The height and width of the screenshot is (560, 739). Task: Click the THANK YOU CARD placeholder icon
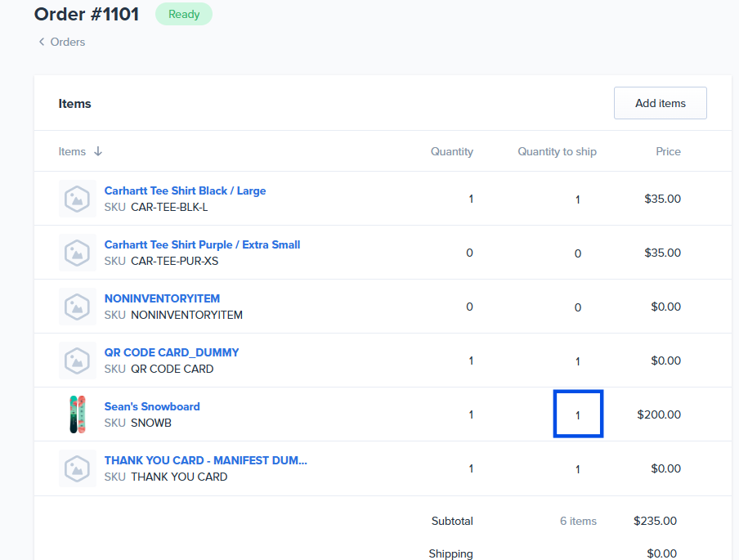coord(77,468)
